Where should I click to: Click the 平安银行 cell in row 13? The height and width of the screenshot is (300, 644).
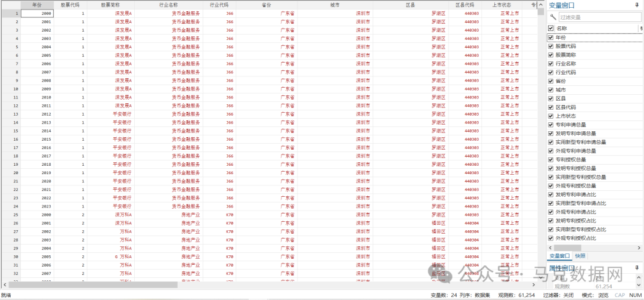coord(110,115)
